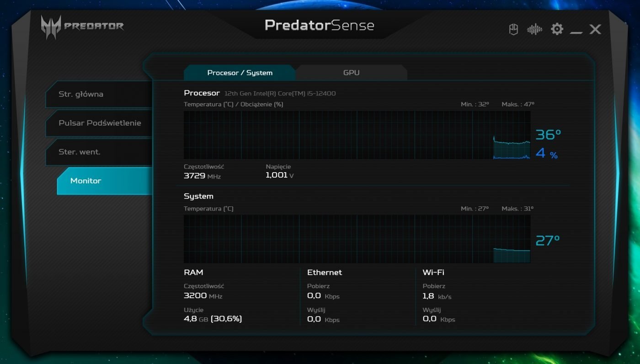Click the 36° processor temperature reading
Image resolution: width=640 pixels, height=364 pixels.
[x=548, y=135]
